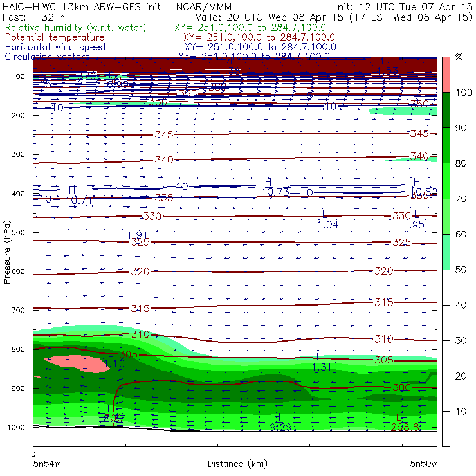476x476 pixels.
Task: Select the 70-80% bright green colorbar segment
Action: (446, 181)
